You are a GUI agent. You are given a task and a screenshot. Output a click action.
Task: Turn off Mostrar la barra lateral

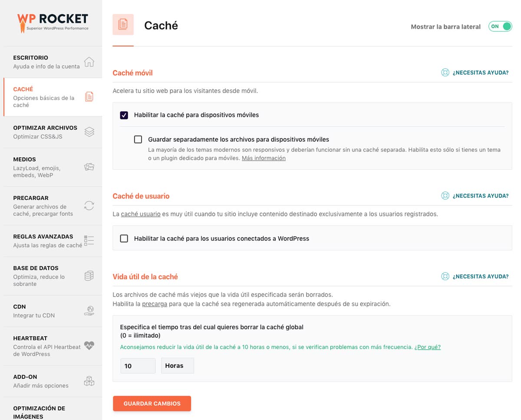point(500,26)
